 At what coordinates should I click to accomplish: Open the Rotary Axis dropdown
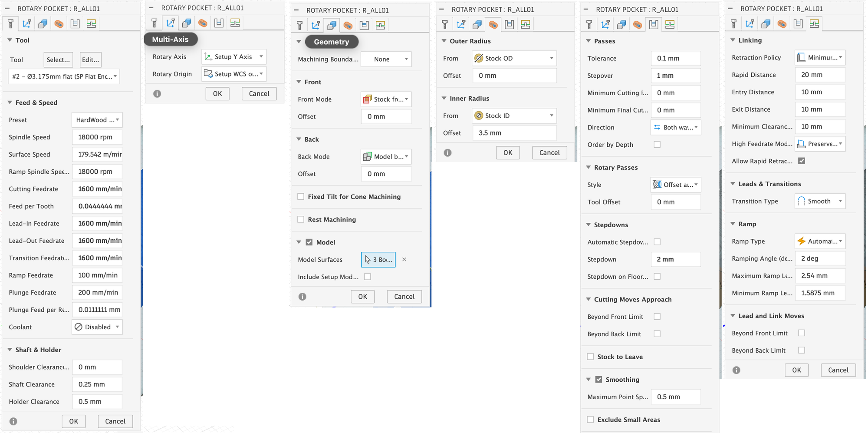click(234, 57)
